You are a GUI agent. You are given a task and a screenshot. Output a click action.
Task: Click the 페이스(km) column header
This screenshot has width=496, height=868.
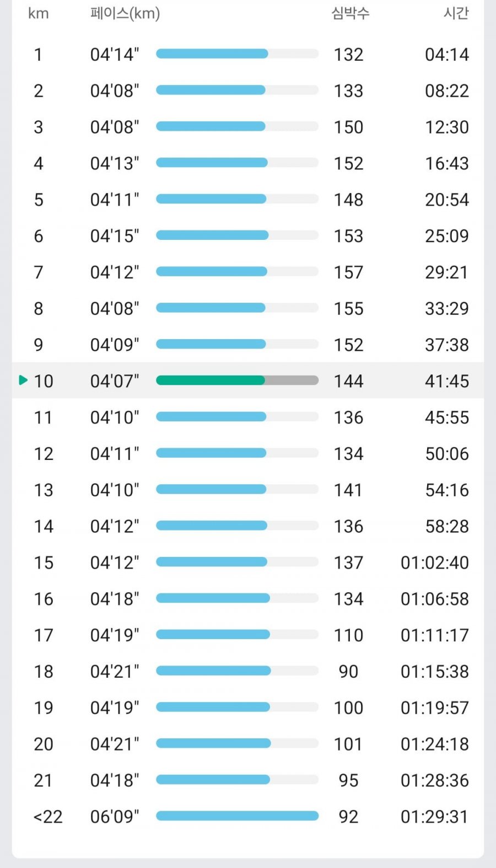click(x=125, y=13)
